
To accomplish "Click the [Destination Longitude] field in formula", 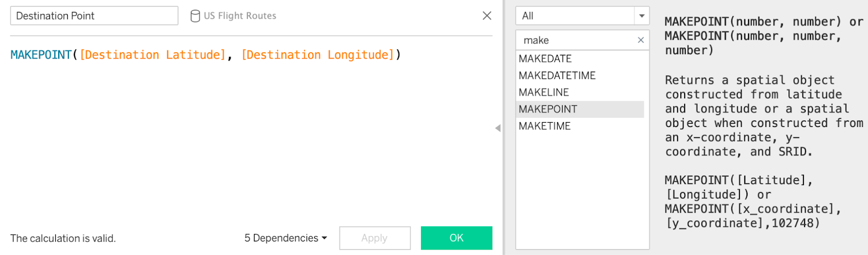I will click(318, 55).
